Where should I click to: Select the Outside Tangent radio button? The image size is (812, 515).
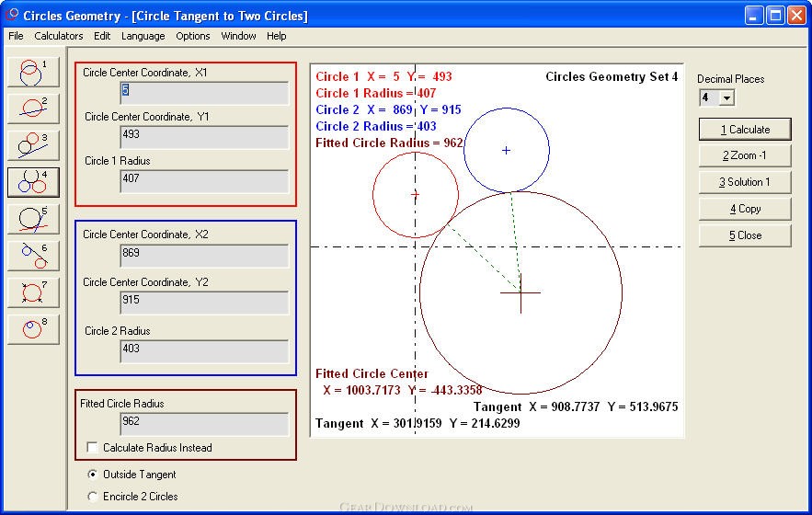pos(92,474)
